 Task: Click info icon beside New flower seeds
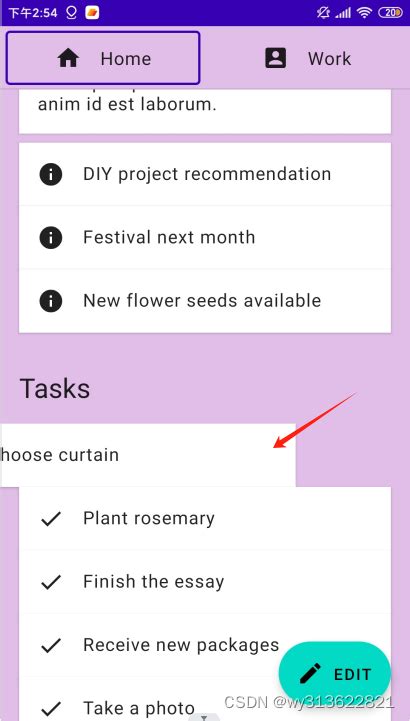coord(51,301)
